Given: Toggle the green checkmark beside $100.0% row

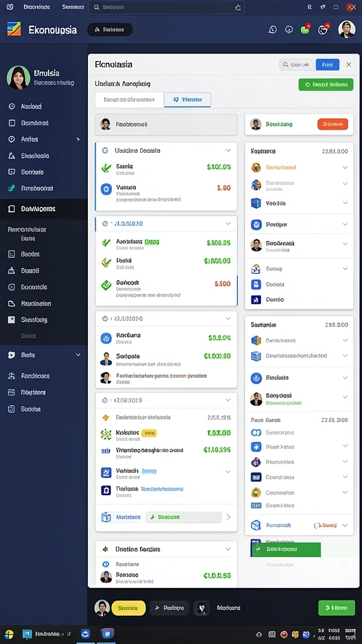Looking at the screenshot, I should pyautogui.click(x=106, y=167).
